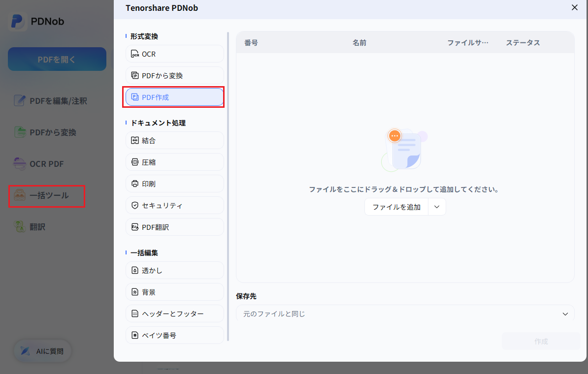Click the 番号 column header
The width and height of the screenshot is (588, 374).
[251, 43]
